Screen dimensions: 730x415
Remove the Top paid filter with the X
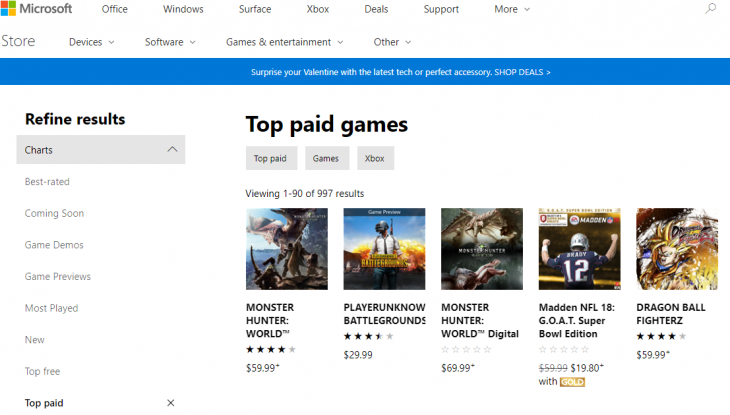coord(171,403)
